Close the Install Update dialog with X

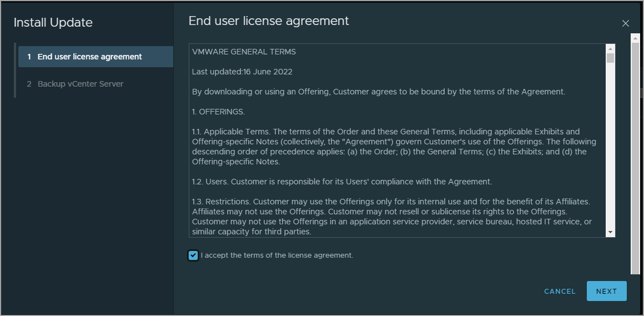pyautogui.click(x=625, y=23)
